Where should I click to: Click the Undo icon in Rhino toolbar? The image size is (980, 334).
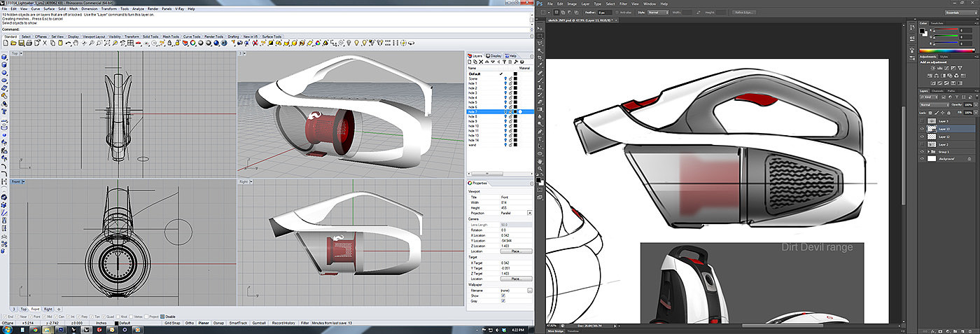68,44
